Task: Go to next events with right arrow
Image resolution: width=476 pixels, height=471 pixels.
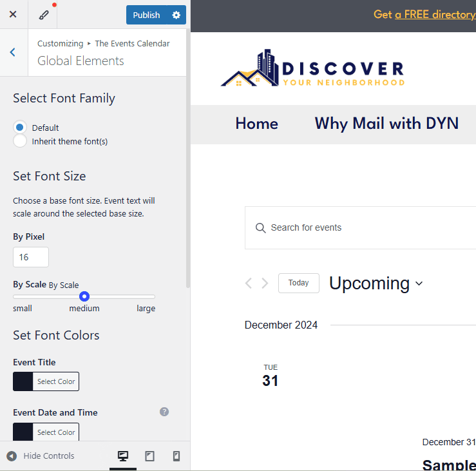Action: tap(265, 284)
